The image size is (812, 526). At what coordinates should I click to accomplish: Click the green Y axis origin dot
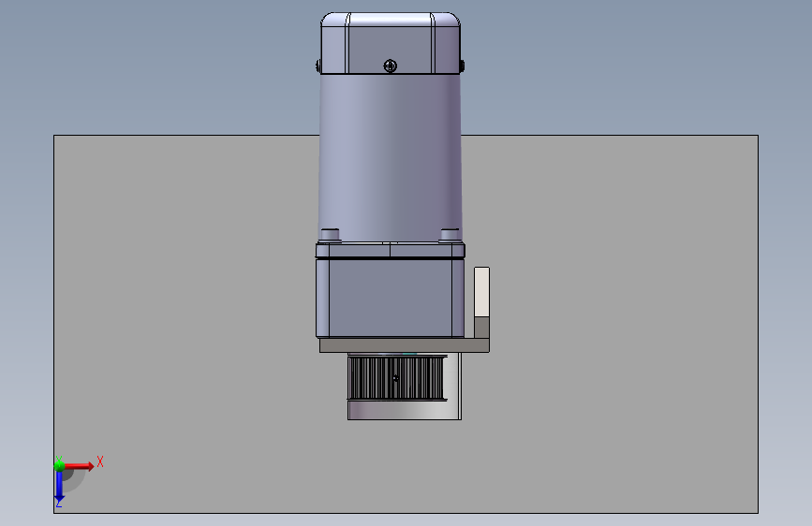pyautogui.click(x=59, y=466)
